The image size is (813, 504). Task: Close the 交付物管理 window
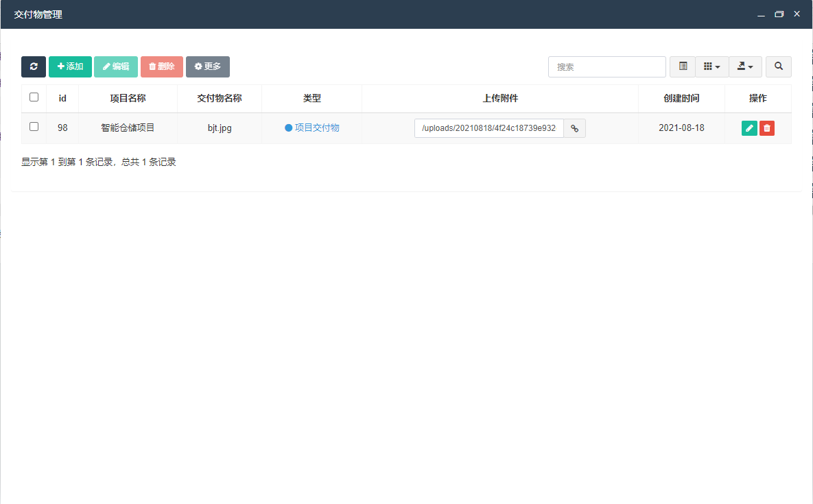[797, 14]
